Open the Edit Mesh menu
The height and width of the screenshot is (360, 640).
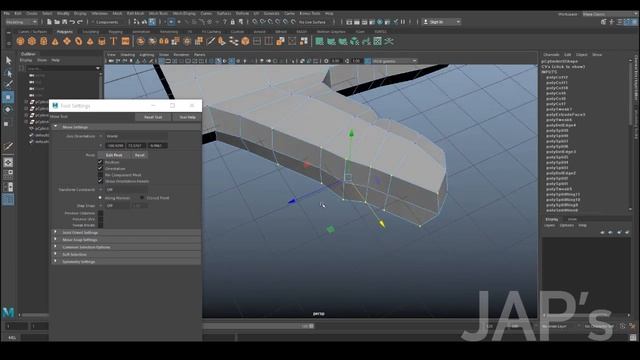135,13
